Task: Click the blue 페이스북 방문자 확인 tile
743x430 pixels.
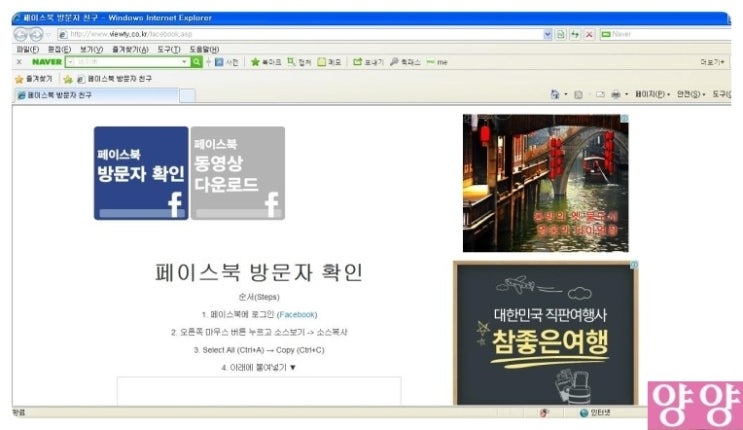Action: point(141,173)
